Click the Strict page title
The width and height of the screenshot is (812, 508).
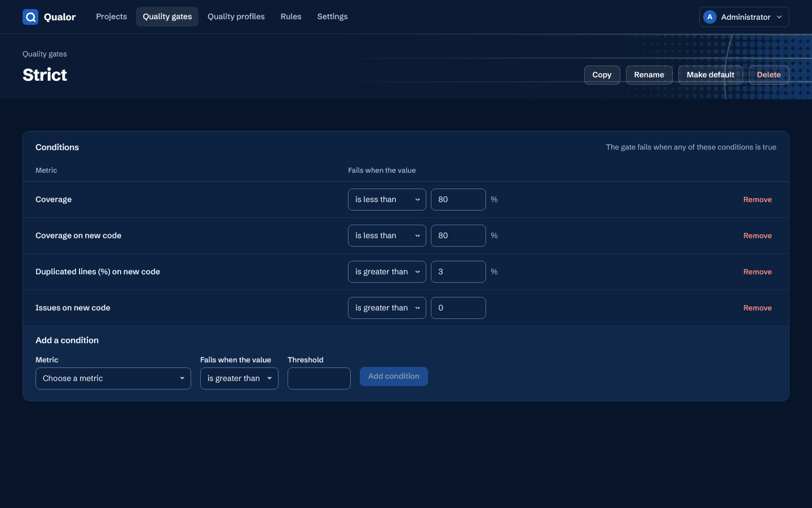[45, 75]
